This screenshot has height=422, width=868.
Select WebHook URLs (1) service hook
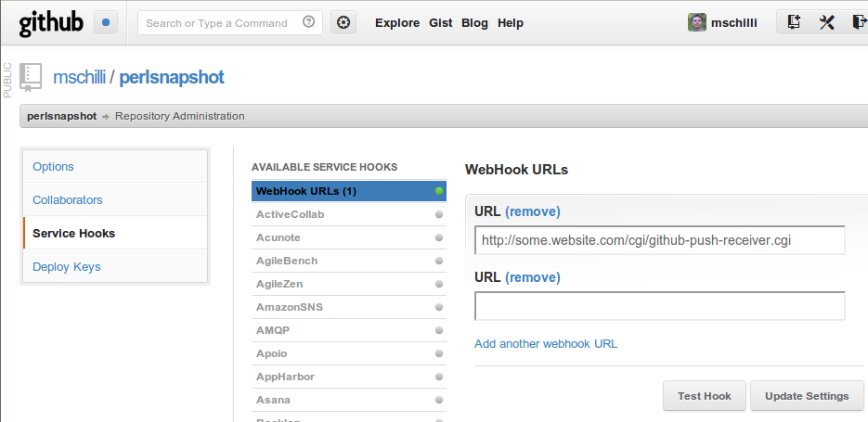pos(349,191)
